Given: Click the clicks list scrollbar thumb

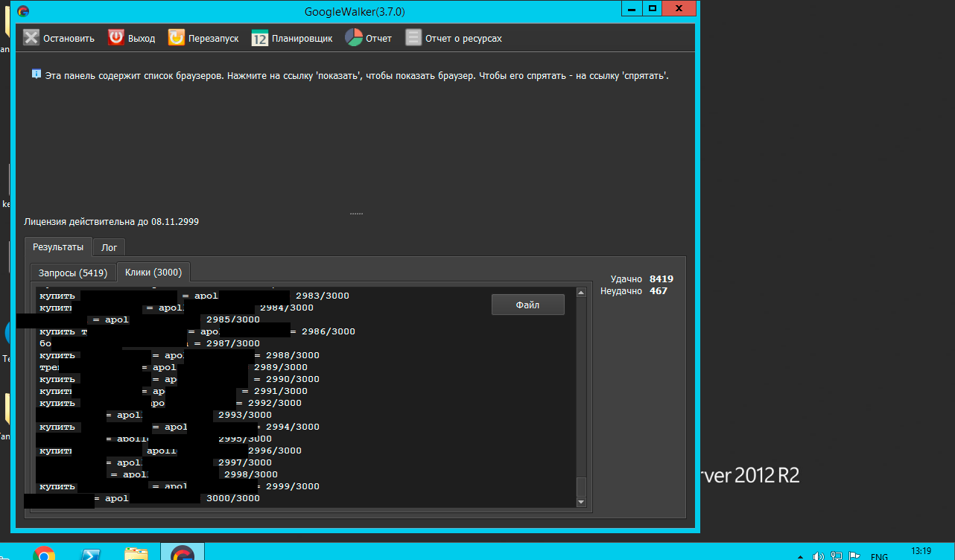Looking at the screenshot, I should click(x=582, y=487).
